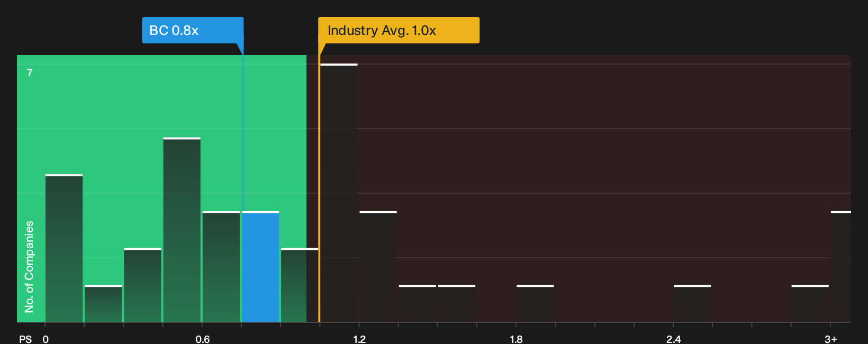Select the tallest bar next to the 1.2 tick
Viewport: 868px width, 344px height.
coord(339,193)
